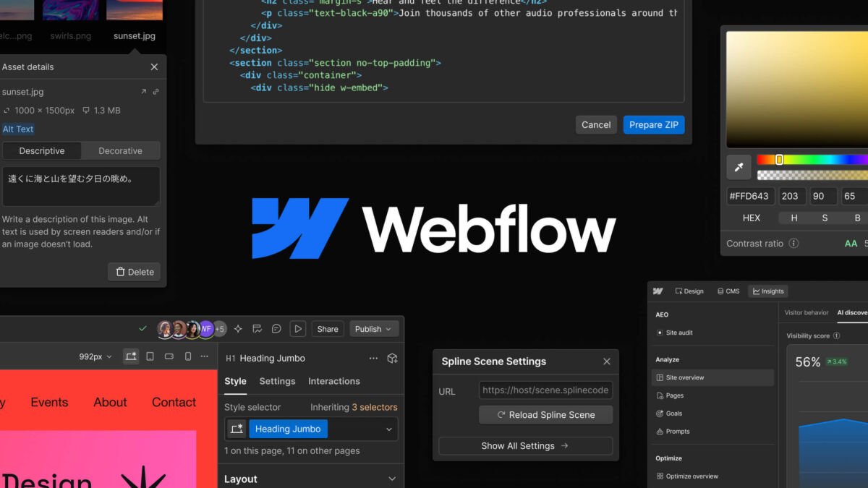The image size is (868, 488).
Task: Open the Contrast ratio info icon
Action: click(794, 244)
